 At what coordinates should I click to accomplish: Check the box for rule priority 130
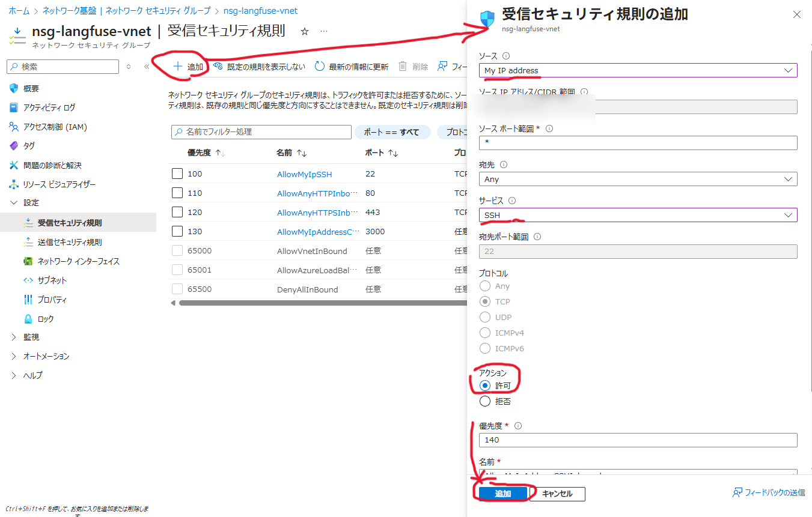[177, 231]
